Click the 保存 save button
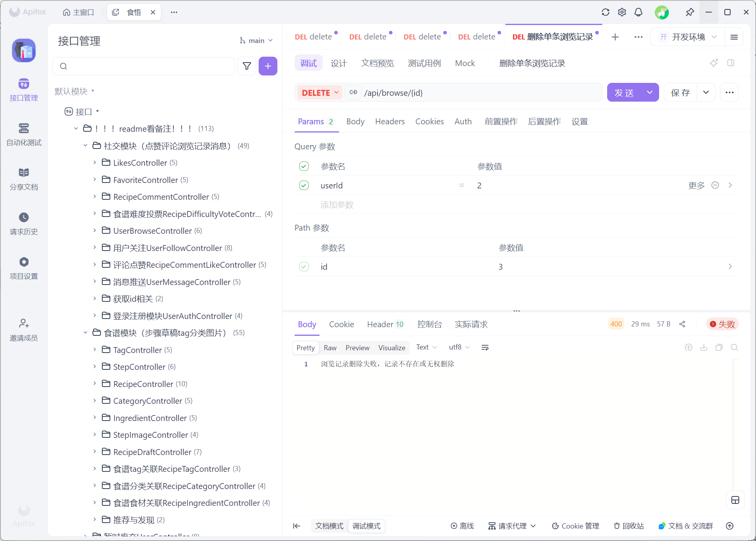The height and width of the screenshot is (541, 756). pyautogui.click(x=680, y=93)
